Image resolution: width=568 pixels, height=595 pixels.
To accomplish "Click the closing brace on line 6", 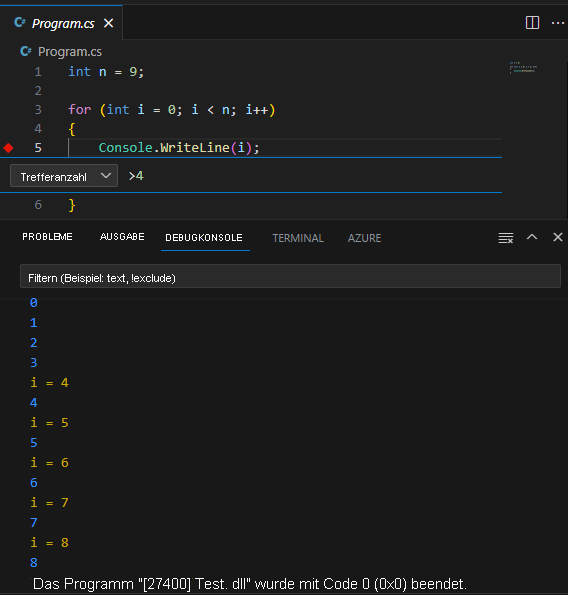I will [x=72, y=205].
